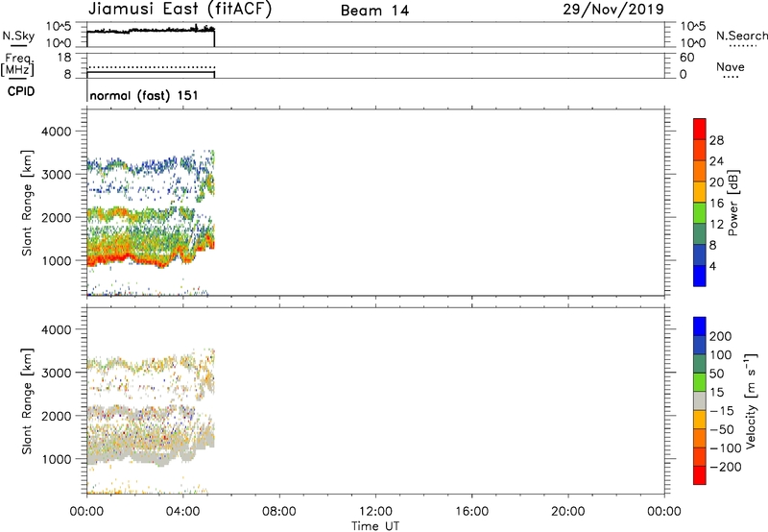Image resolution: width=768 pixels, height=532 pixels.
Task: Click the 'Freq. [MHz]' axis label
Action: [x=17, y=64]
